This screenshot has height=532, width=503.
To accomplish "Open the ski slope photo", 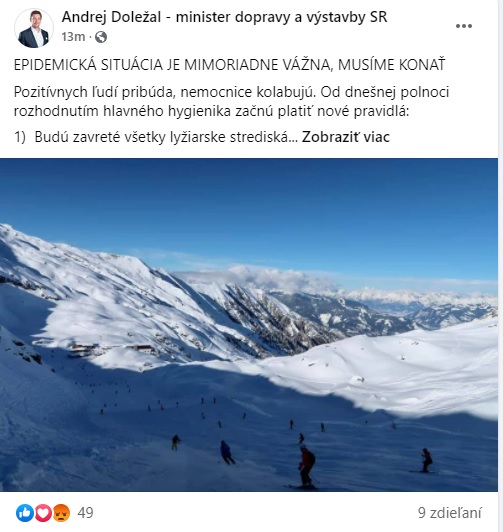I will (x=249, y=325).
